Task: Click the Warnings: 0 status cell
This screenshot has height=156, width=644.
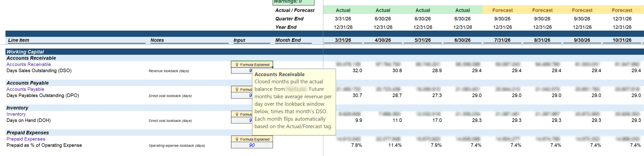Action: 294,2
